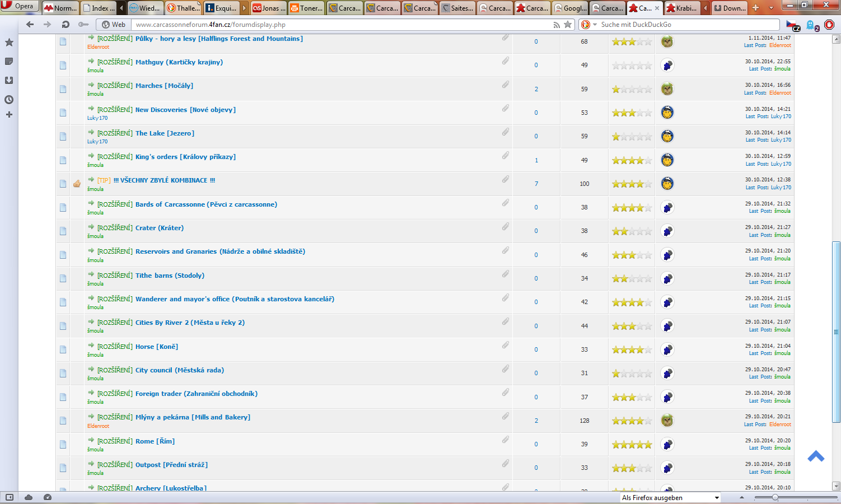Click the RSS feed icon in address bar
This screenshot has height=504, width=841.
pos(556,25)
